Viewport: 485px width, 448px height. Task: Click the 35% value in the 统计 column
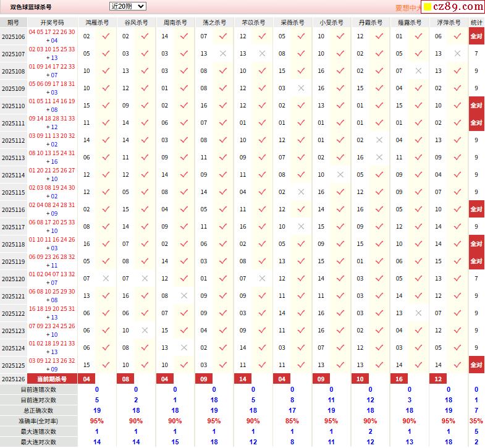tap(476, 421)
